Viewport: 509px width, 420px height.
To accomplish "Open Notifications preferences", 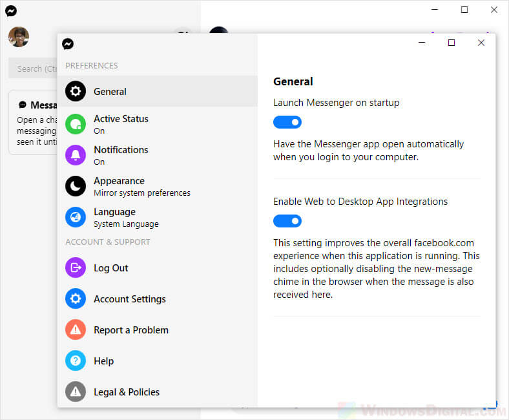I will coord(158,155).
